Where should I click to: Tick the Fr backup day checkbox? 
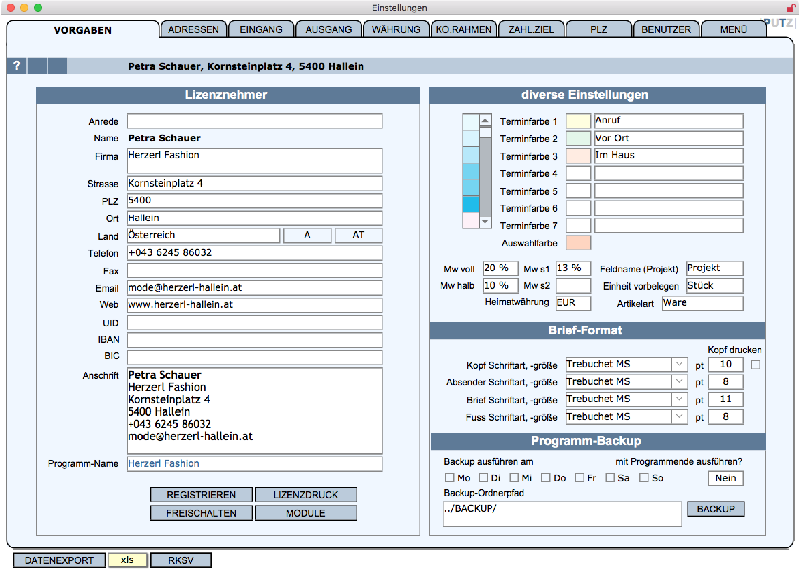tap(580, 478)
